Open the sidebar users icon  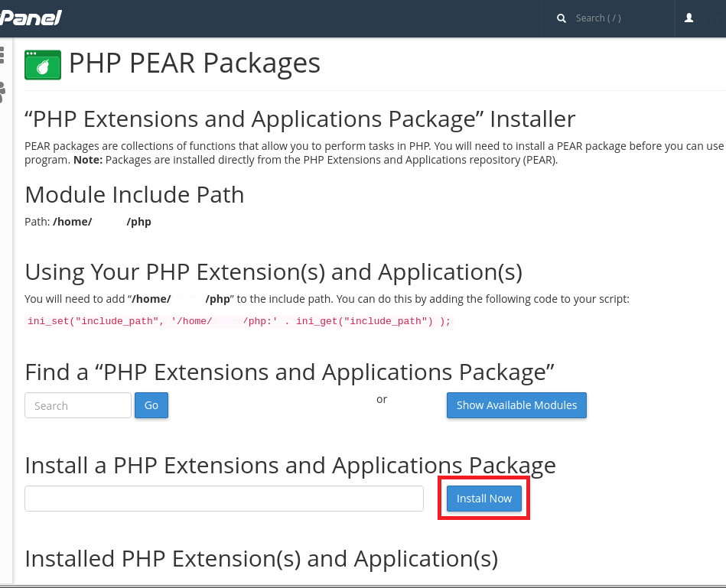[x=2, y=92]
